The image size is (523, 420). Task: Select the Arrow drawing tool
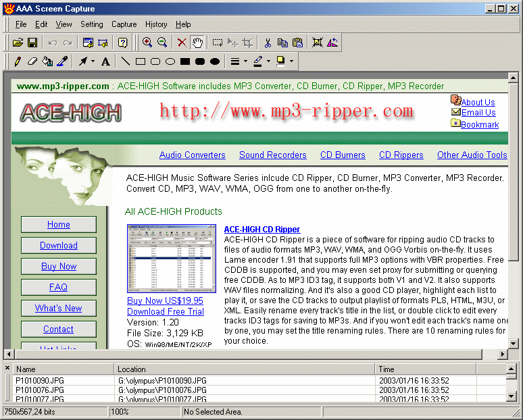pos(83,61)
